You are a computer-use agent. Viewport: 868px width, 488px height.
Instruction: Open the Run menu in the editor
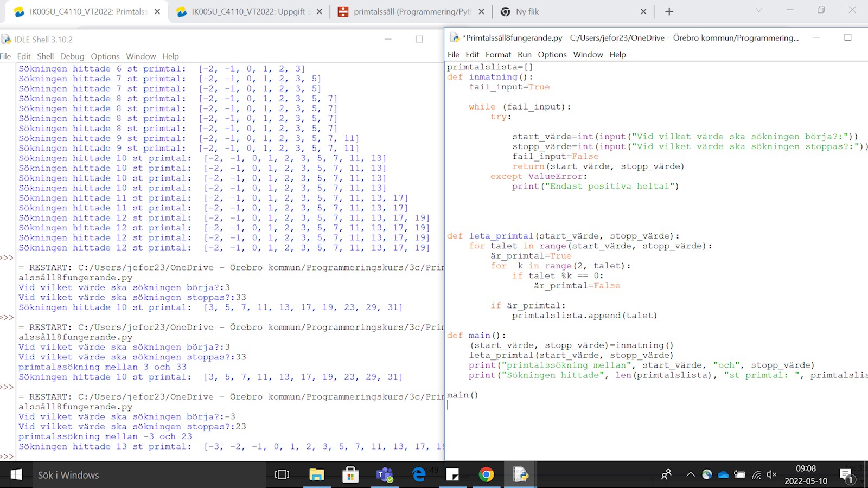(524, 54)
